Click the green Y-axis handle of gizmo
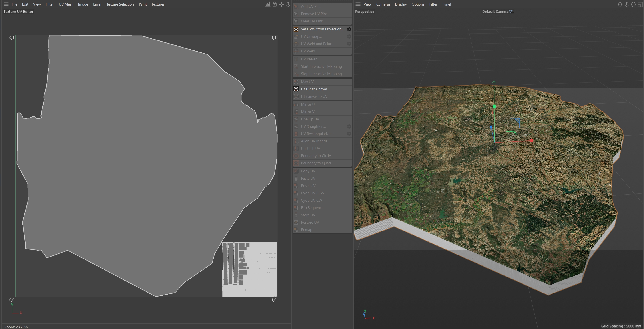This screenshot has width=644, height=329. [494, 106]
